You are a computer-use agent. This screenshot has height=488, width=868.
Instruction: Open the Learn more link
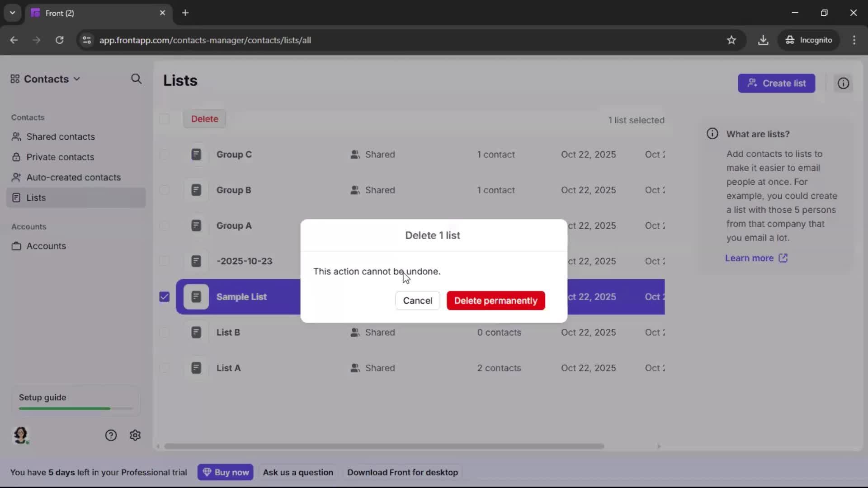tap(750, 258)
